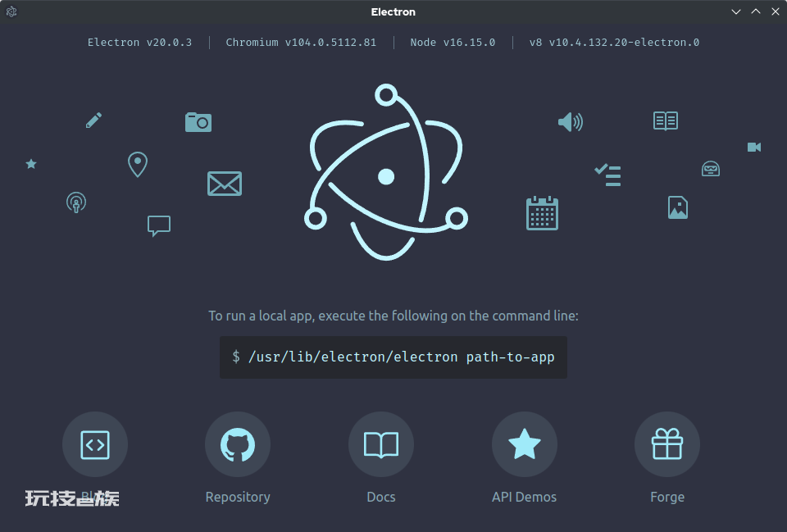The width and height of the screenshot is (787, 532).
Task: Click the pencil edit icon
Action: (x=93, y=120)
